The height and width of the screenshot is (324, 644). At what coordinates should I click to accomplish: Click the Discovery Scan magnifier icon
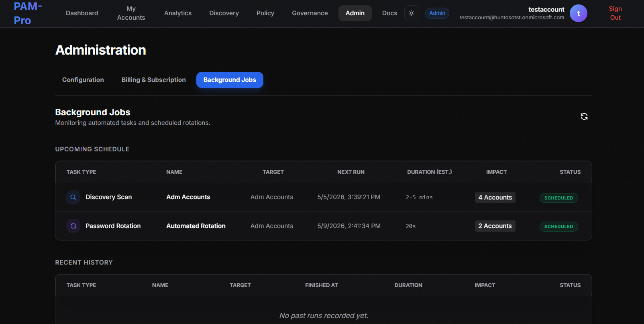tap(73, 197)
